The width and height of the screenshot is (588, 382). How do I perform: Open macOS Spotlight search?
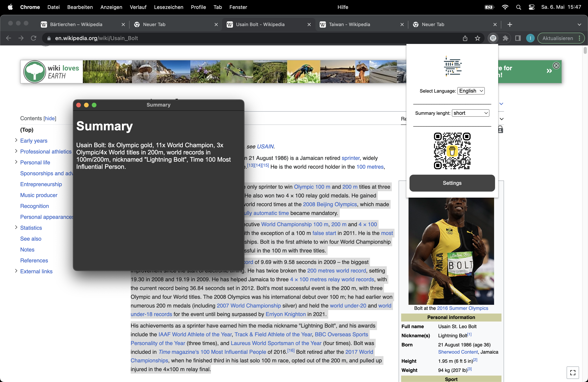click(x=519, y=7)
